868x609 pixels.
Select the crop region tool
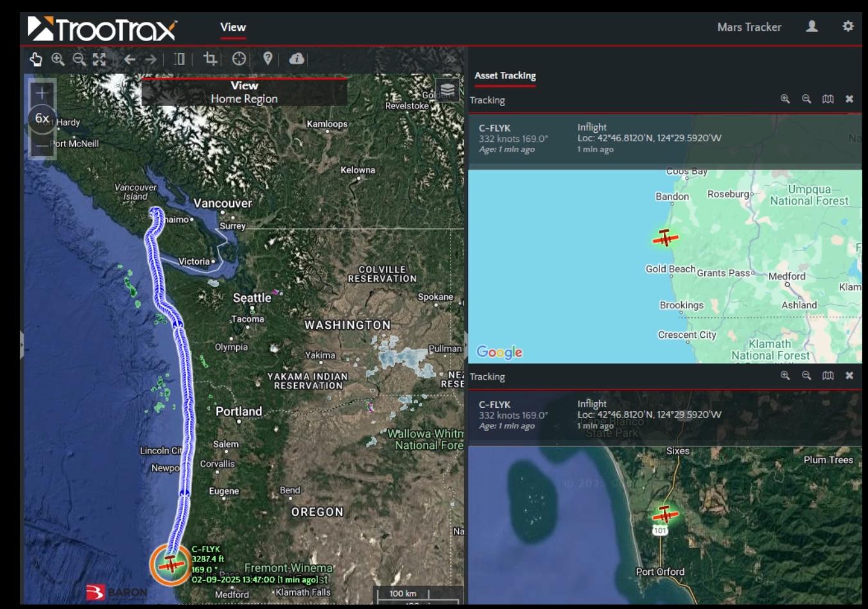(210, 59)
